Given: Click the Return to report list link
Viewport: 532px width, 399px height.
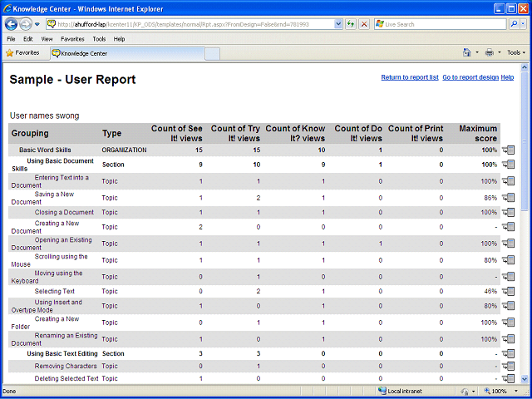Looking at the screenshot, I should (x=410, y=77).
